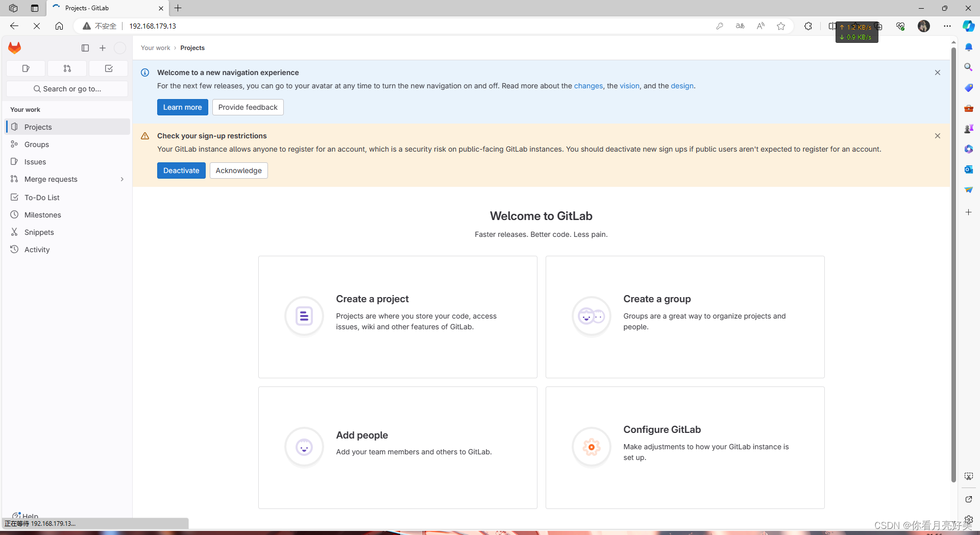Click the page vertical scrollbar
Screen dimensions: 980x535
[953, 265]
